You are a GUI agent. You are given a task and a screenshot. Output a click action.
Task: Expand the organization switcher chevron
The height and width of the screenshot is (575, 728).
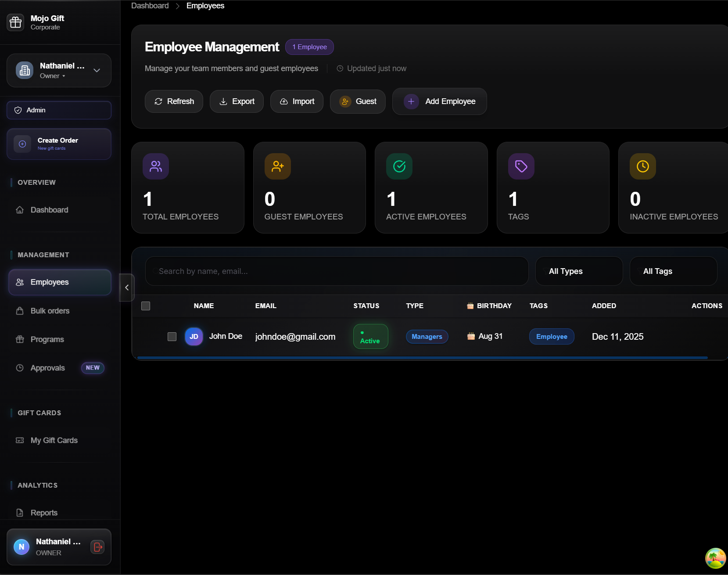97,70
